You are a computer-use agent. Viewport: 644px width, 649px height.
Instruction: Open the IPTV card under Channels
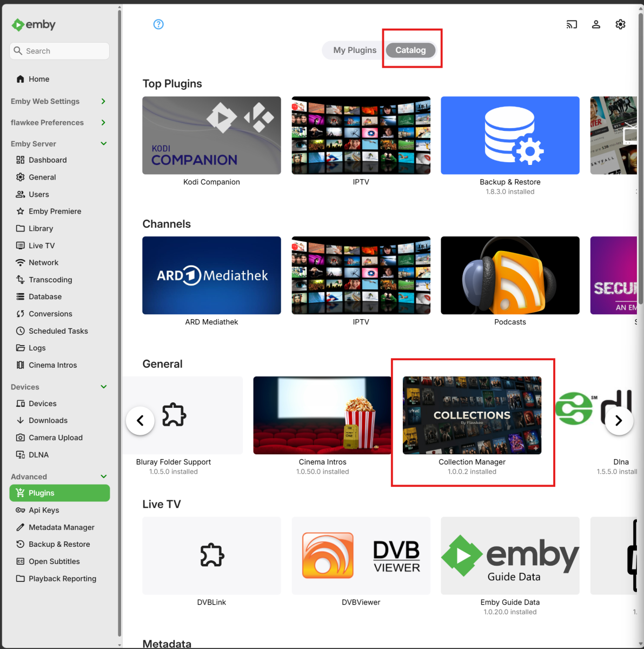point(361,275)
